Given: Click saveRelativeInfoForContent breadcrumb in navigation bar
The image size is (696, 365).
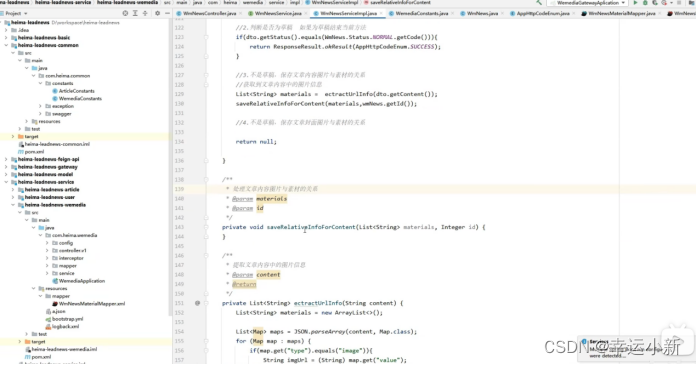Looking at the screenshot, I should [400, 3].
